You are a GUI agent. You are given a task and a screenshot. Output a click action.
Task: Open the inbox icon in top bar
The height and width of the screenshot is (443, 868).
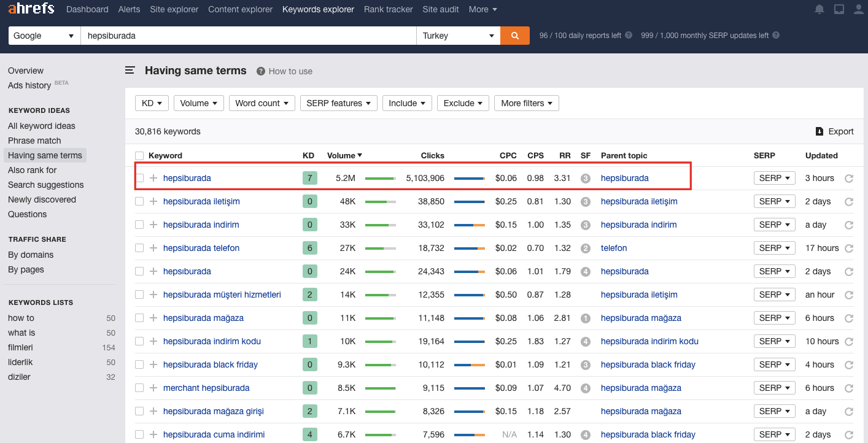point(839,9)
